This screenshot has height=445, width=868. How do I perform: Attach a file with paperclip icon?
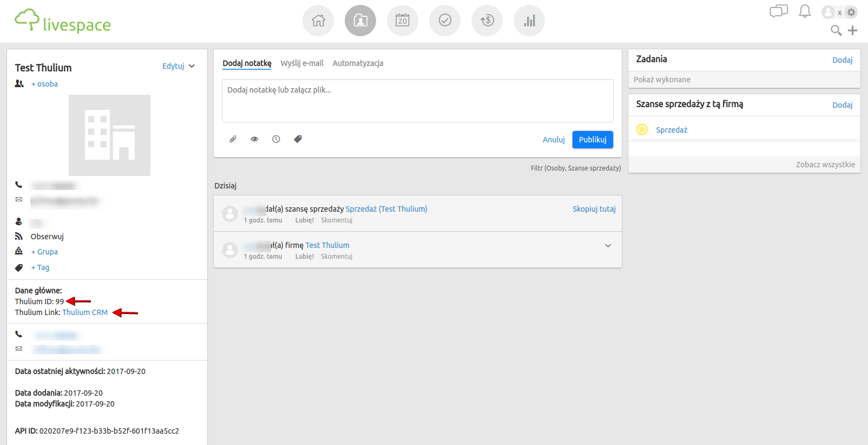233,139
